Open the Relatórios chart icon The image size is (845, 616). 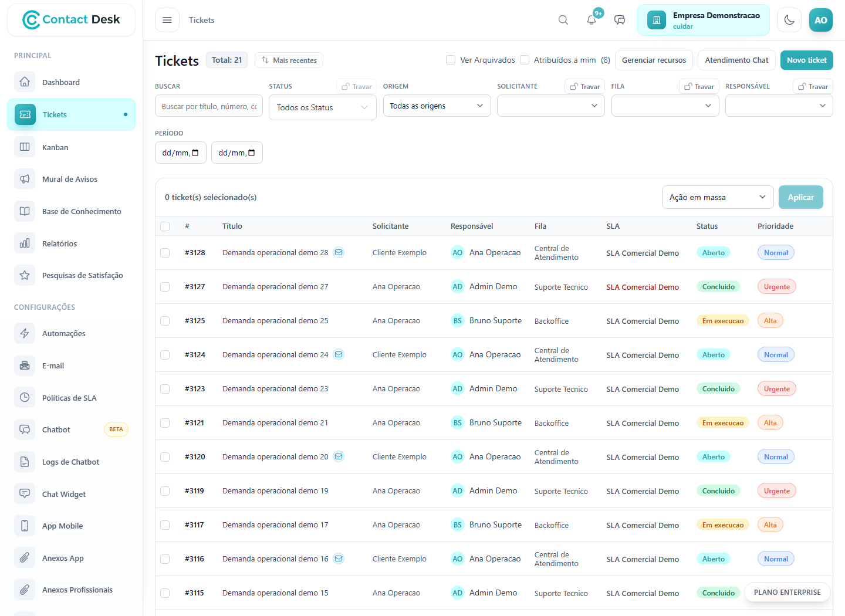pyautogui.click(x=25, y=243)
